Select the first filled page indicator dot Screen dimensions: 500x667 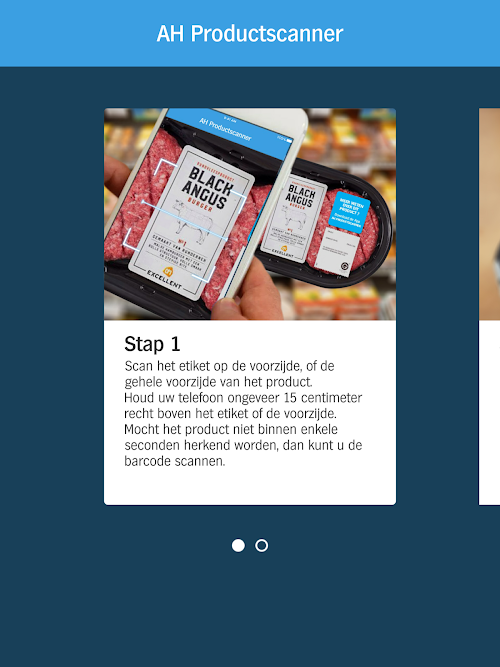tap(238, 545)
